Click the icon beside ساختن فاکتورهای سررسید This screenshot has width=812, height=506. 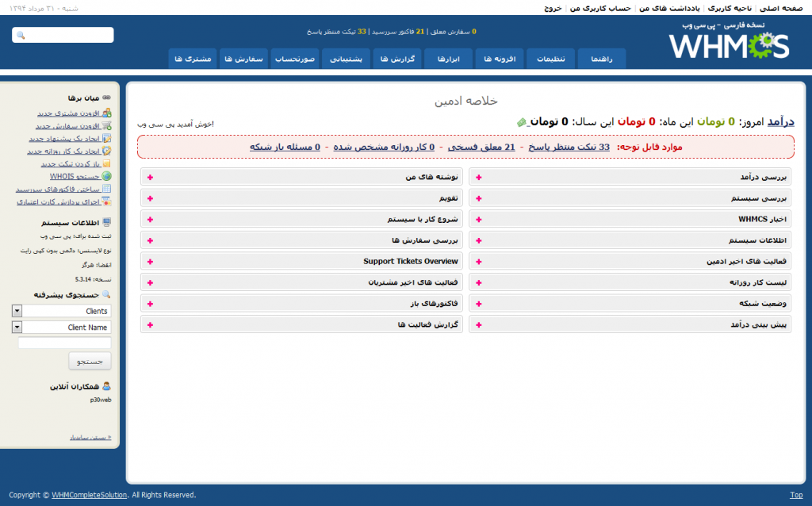click(107, 189)
